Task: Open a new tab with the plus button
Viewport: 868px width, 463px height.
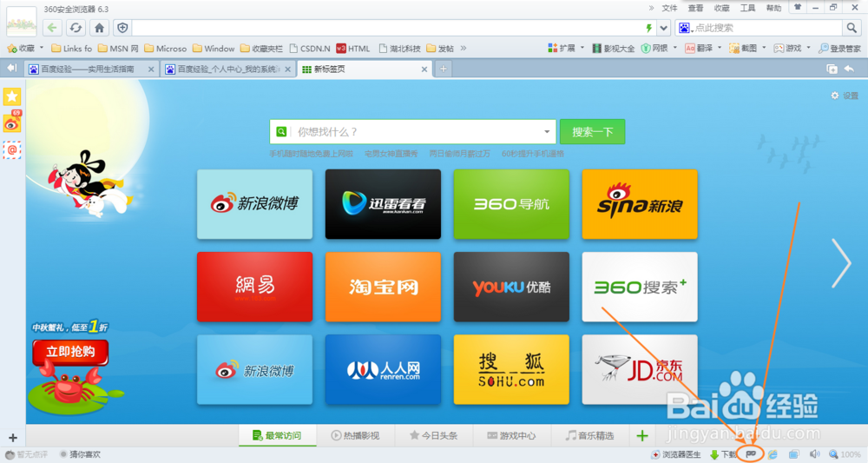Action: [x=444, y=69]
